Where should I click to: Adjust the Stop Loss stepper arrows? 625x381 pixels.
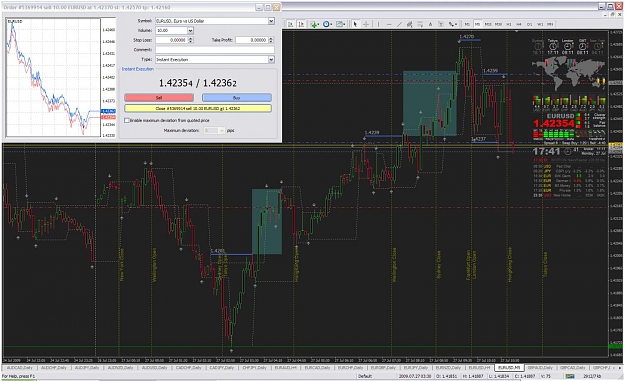[191, 40]
